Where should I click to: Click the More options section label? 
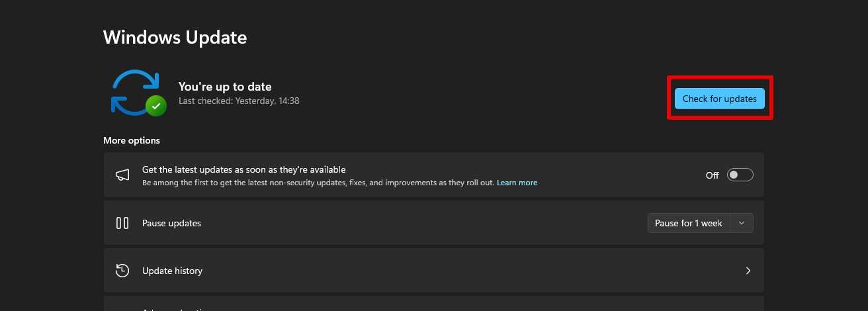[x=131, y=140]
